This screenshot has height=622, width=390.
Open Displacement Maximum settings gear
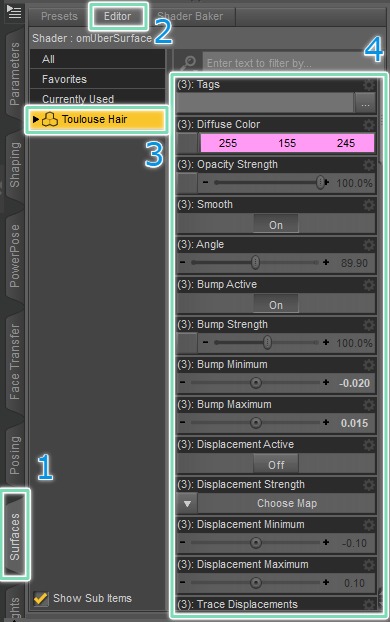click(369, 565)
